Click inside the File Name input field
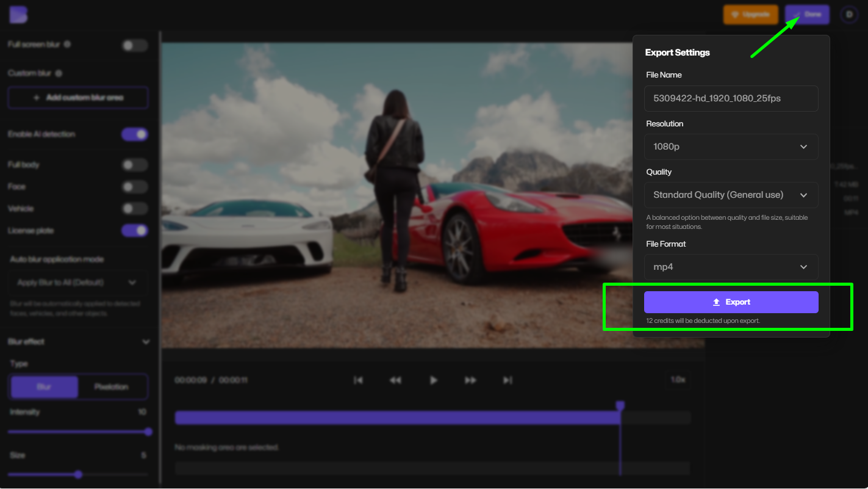The height and width of the screenshot is (489, 868). pyautogui.click(x=731, y=98)
